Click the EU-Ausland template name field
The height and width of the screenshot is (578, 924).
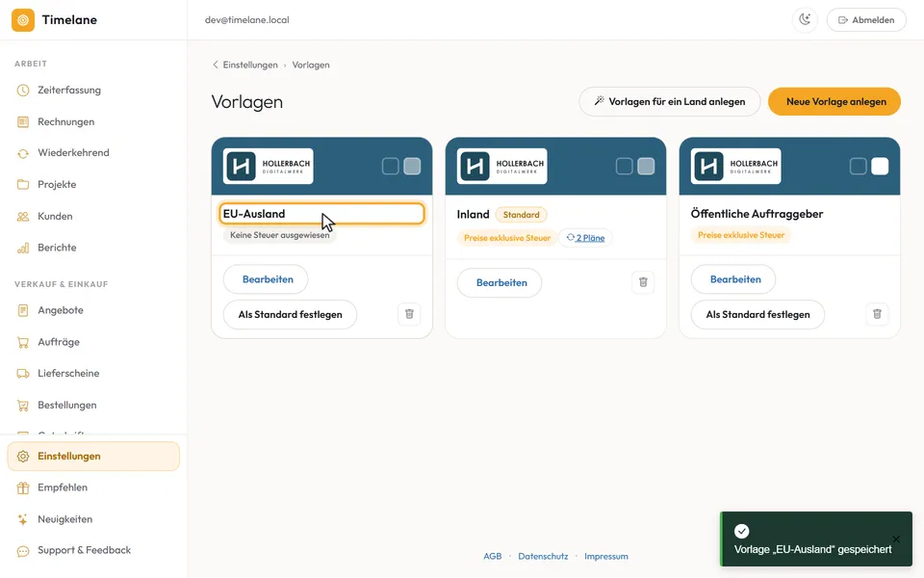[x=321, y=214]
